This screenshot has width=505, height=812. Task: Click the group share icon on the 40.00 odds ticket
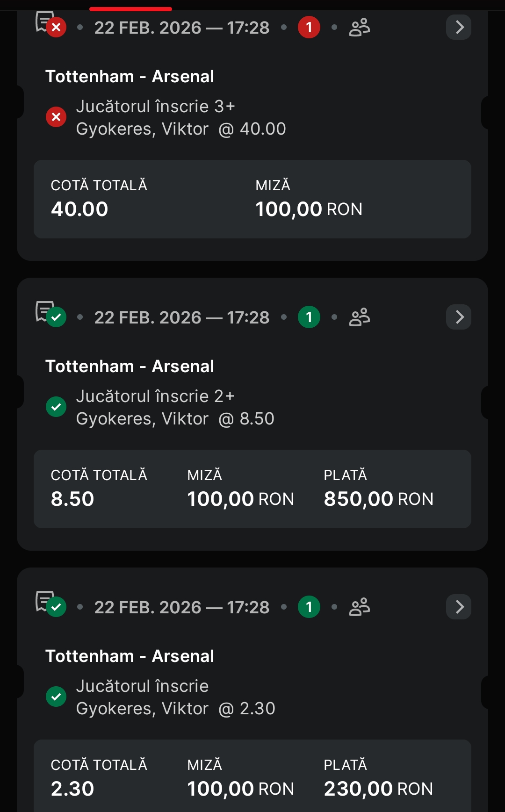[359, 27]
